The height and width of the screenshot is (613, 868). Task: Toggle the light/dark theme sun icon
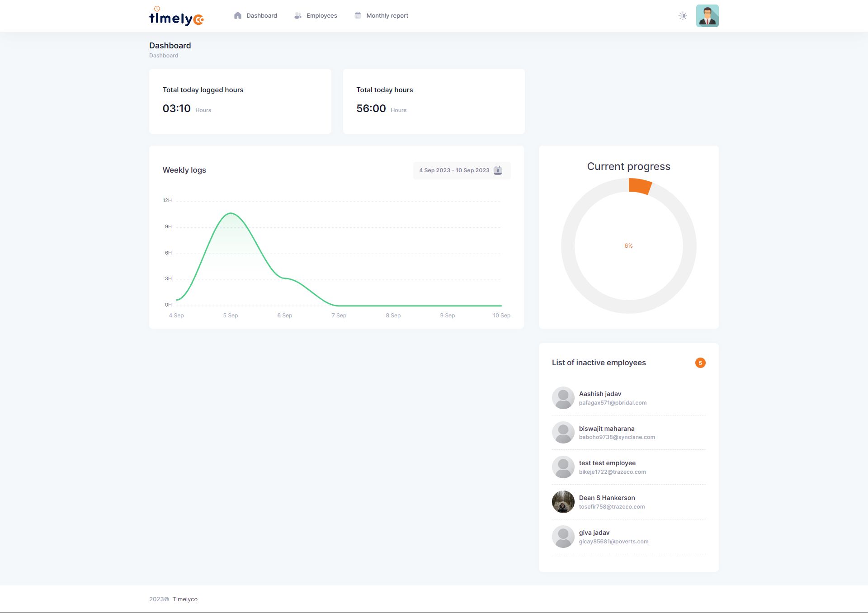tap(683, 16)
